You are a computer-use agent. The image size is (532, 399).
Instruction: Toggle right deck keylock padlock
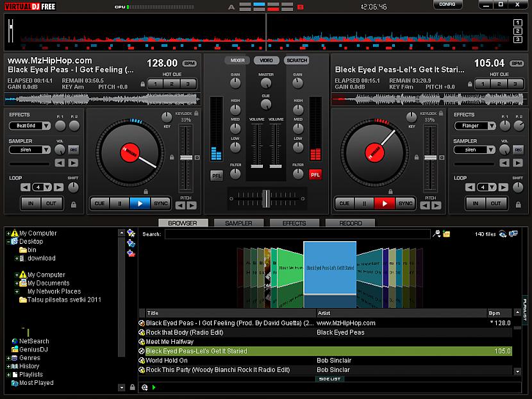[441, 113]
